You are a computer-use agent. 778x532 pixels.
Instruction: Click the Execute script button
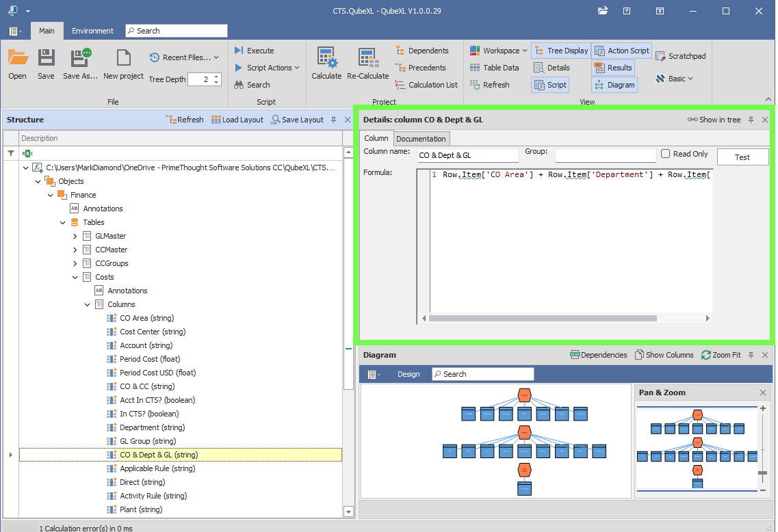tap(254, 51)
